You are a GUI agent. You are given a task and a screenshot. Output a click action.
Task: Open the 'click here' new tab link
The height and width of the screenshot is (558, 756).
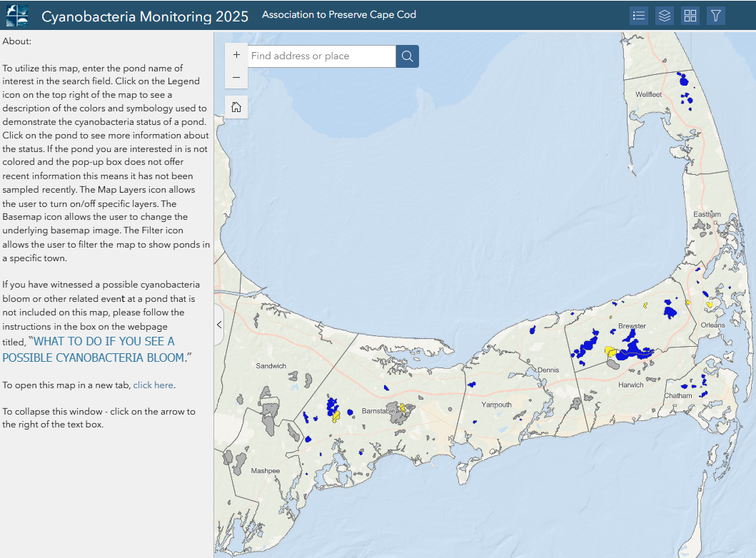[153, 385]
